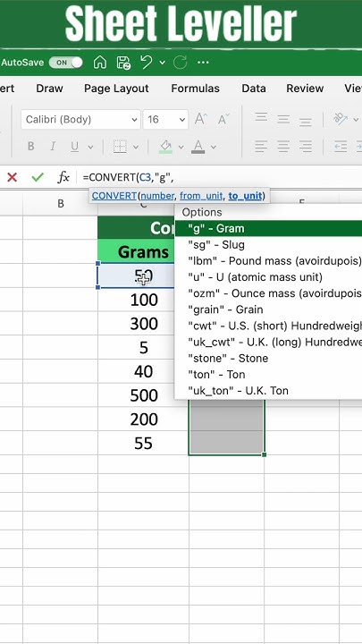This screenshot has width=362, height=644.
Task: Apply the font color A
Action: 198,146
